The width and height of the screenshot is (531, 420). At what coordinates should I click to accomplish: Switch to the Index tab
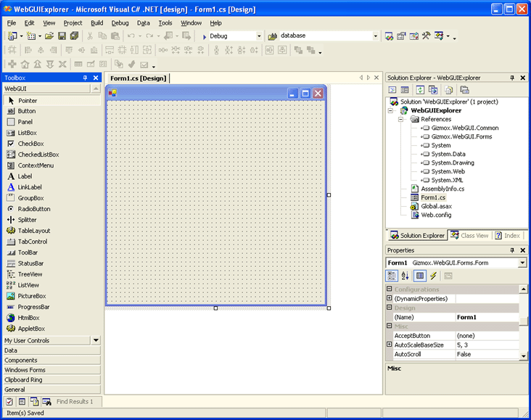pos(507,236)
